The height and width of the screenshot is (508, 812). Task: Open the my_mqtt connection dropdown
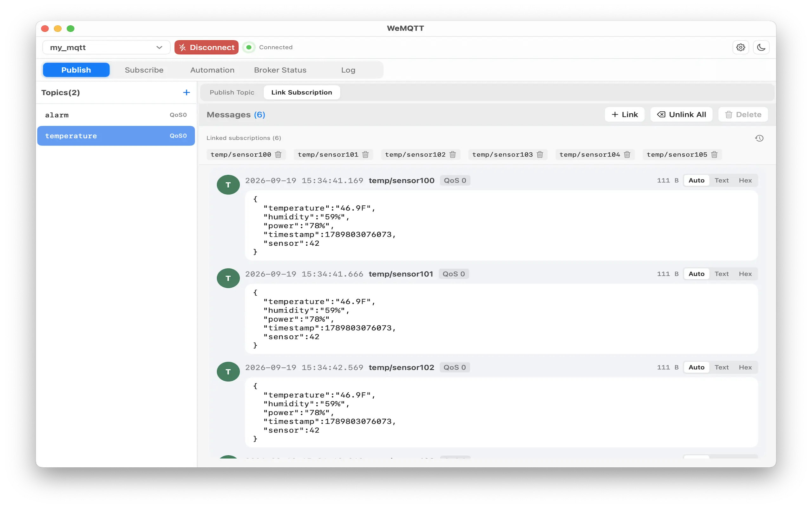(106, 47)
